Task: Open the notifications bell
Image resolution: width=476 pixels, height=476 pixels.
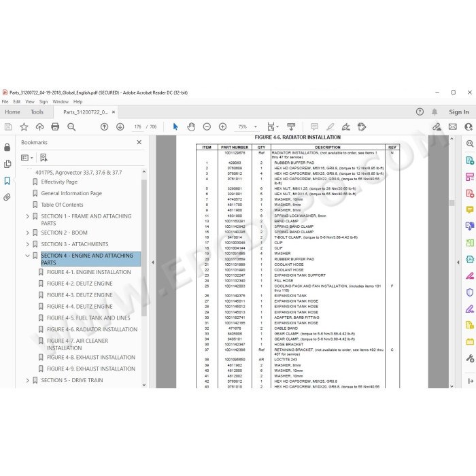Action: point(435,112)
